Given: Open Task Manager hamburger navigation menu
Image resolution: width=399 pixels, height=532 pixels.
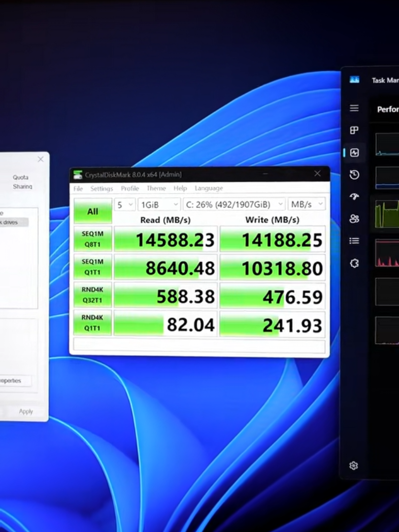Looking at the screenshot, I should pos(354,108).
